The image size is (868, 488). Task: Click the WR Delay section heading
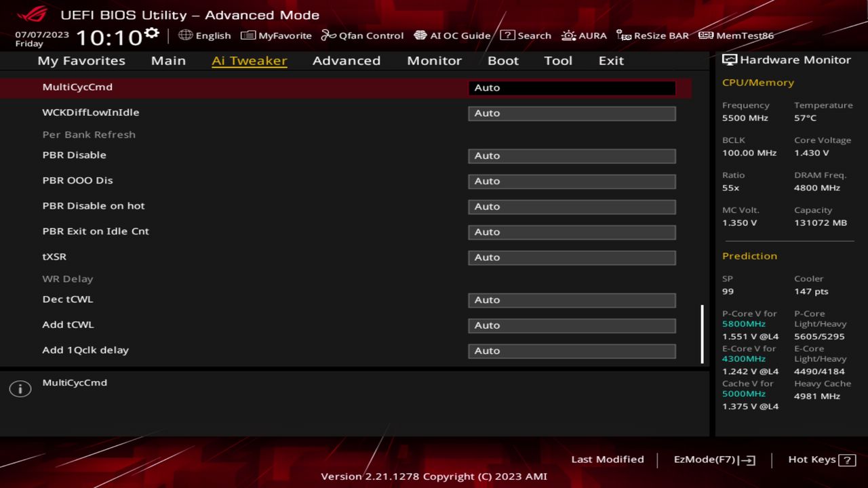click(x=68, y=279)
